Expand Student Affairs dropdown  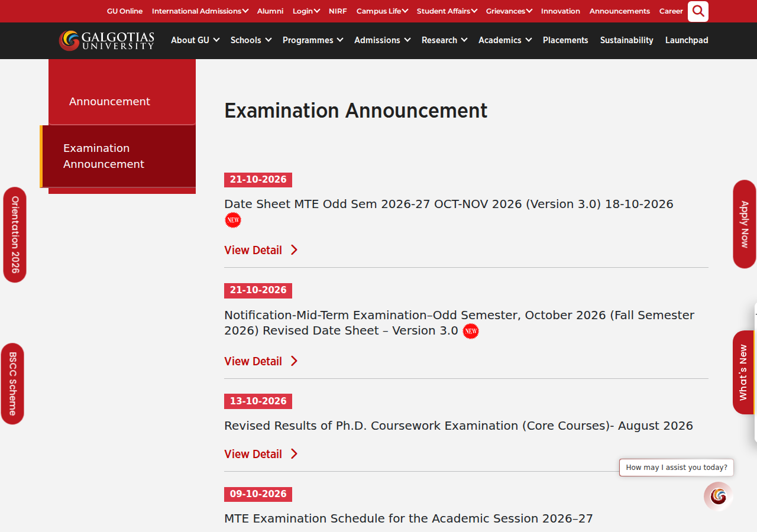pos(447,11)
